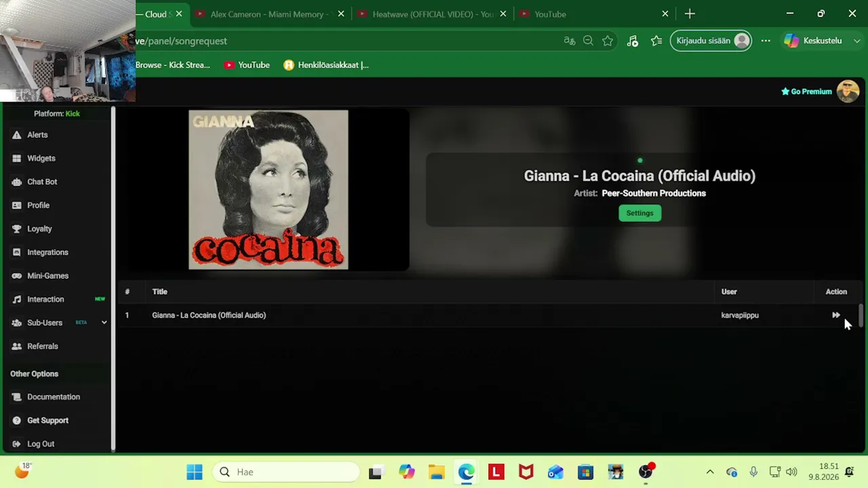Open the YouTube bookmark
This screenshot has height=488, width=868.
247,65
